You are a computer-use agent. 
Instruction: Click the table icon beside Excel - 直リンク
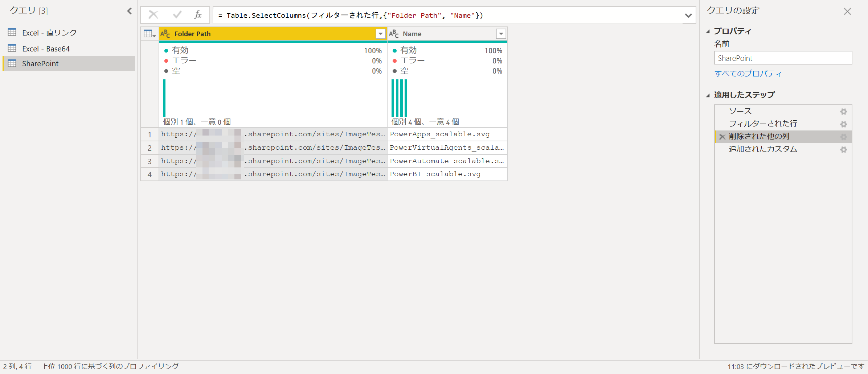coord(12,32)
